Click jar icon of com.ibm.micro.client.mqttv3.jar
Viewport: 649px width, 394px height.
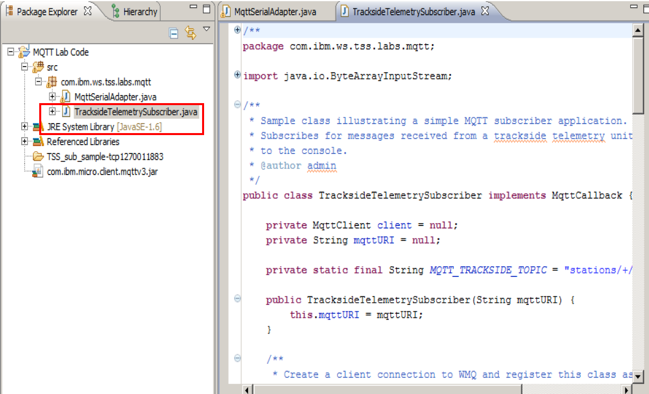pos(38,171)
